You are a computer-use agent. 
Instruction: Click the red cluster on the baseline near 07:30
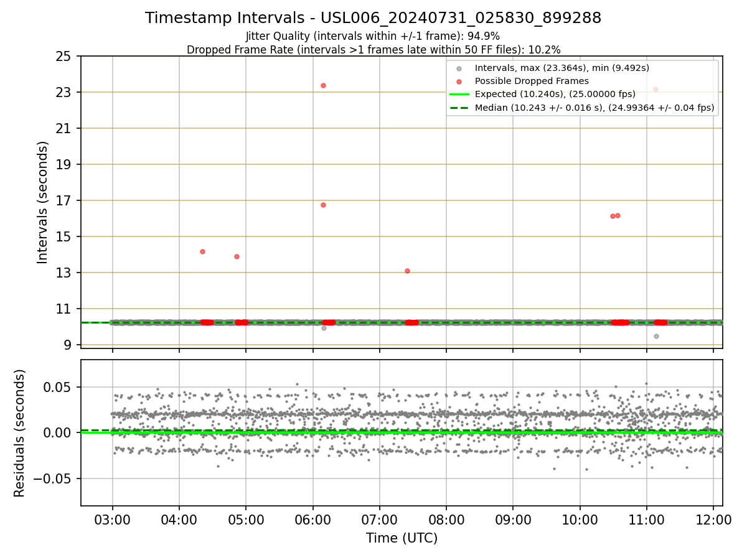[x=411, y=322]
